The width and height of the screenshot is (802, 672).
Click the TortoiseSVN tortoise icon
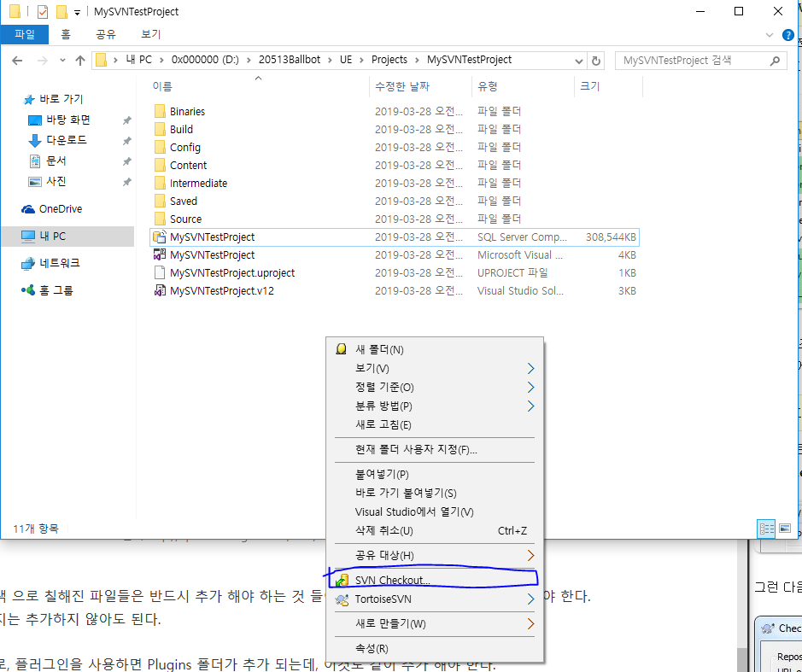pyautogui.click(x=341, y=599)
